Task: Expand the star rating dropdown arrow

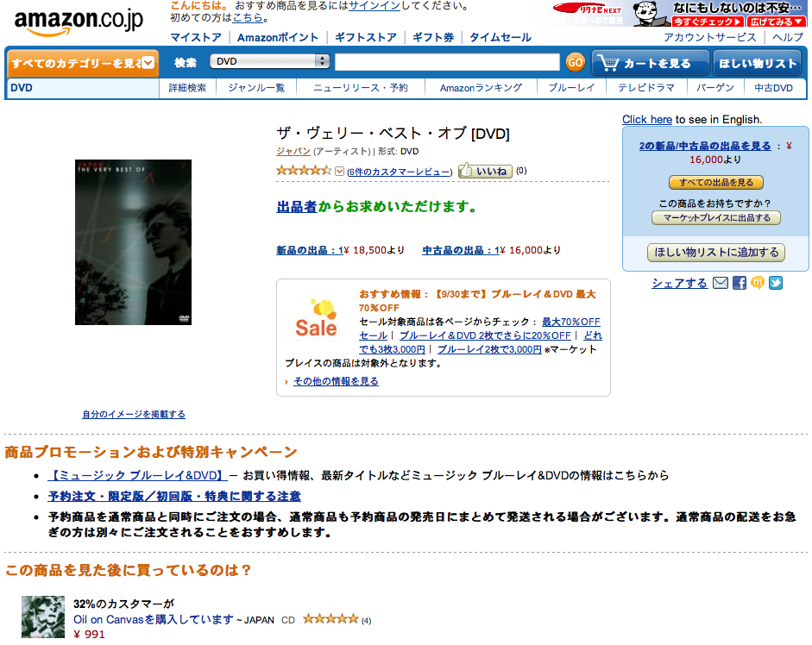Action: [340, 172]
